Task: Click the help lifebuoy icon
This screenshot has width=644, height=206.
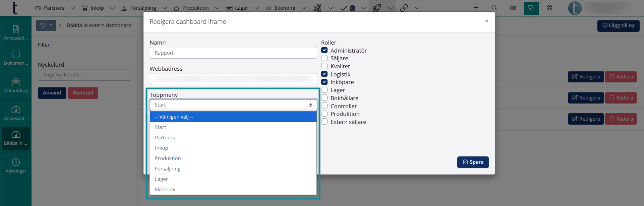Action: point(549,8)
